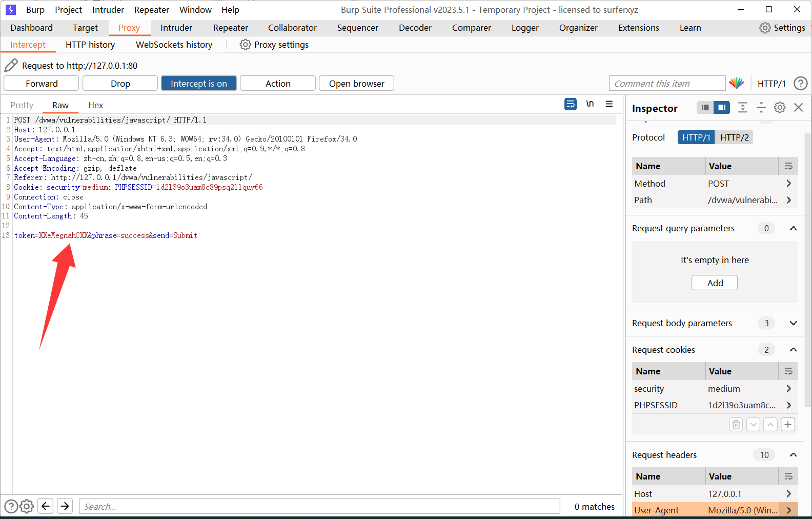This screenshot has height=519, width=812.
Task: Switch editor to Pretty view
Action: click(22, 105)
